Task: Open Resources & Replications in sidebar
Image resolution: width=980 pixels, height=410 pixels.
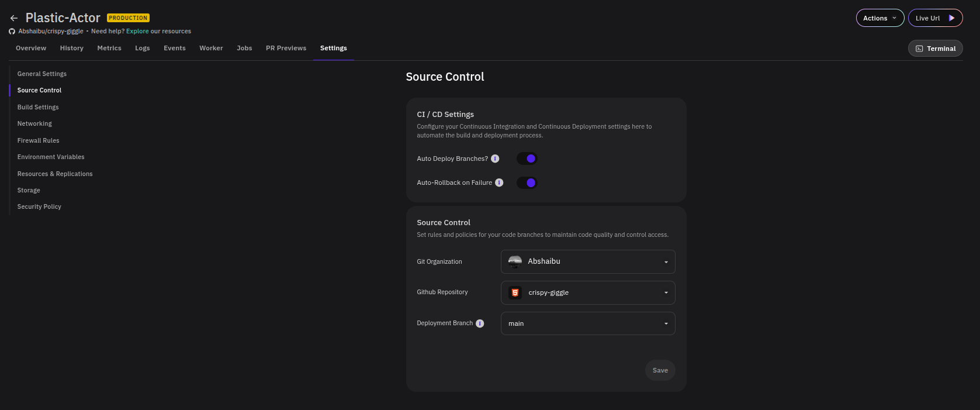Action: click(x=55, y=174)
